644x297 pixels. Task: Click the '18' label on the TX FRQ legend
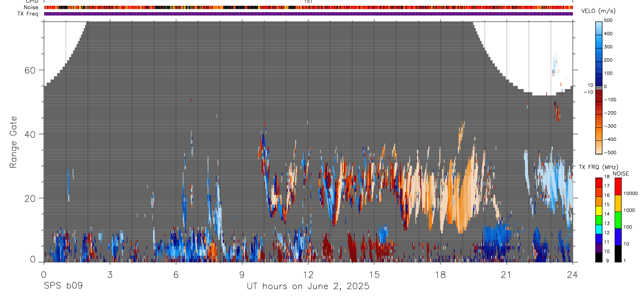tap(607, 177)
